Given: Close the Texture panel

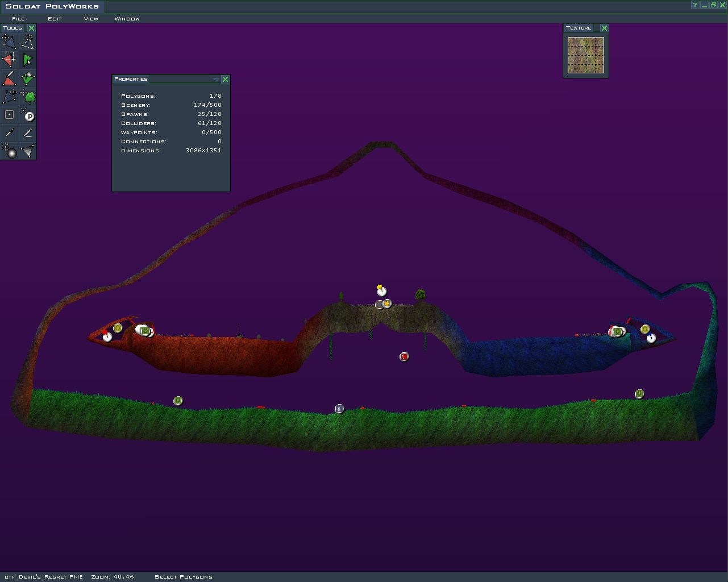Looking at the screenshot, I should pos(604,28).
